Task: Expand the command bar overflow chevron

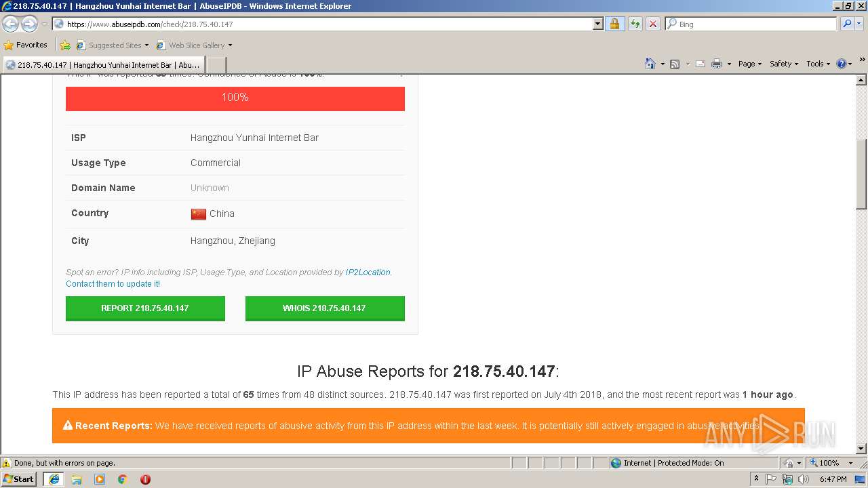Action: tap(862, 60)
